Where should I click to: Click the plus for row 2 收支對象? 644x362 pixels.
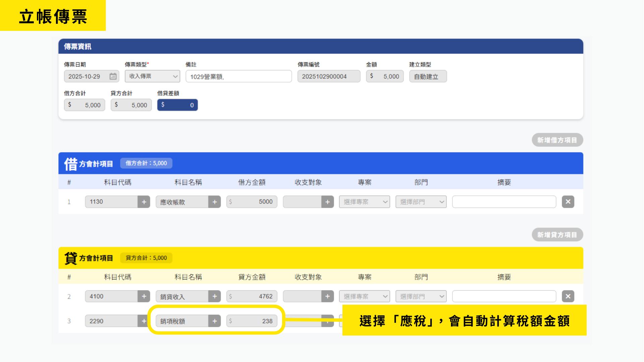pyautogui.click(x=327, y=296)
